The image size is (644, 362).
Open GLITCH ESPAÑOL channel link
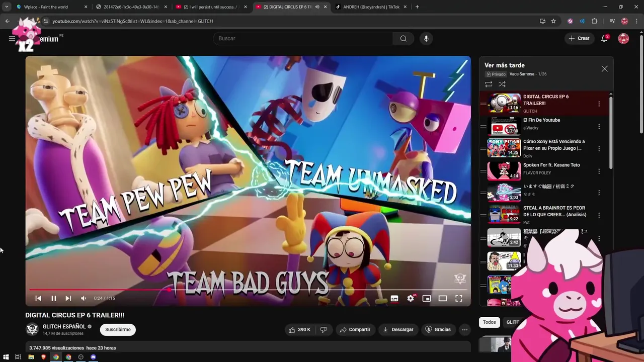(64, 326)
